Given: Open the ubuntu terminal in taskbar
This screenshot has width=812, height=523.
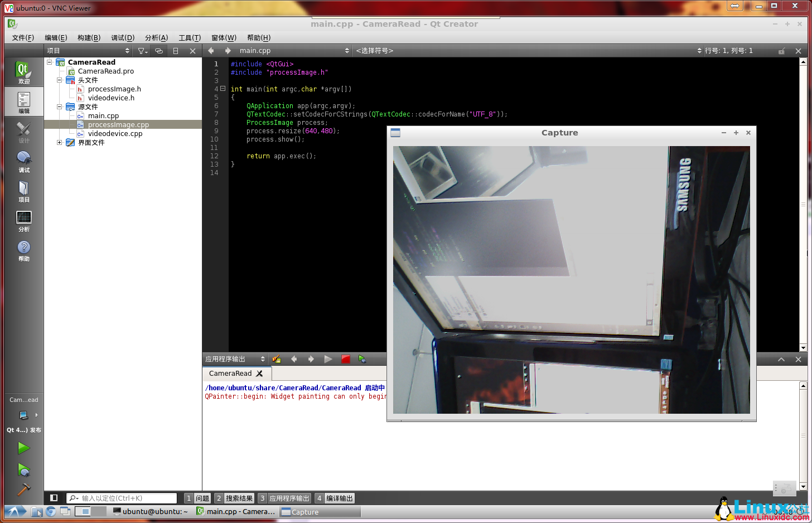Looking at the screenshot, I should click(151, 511).
